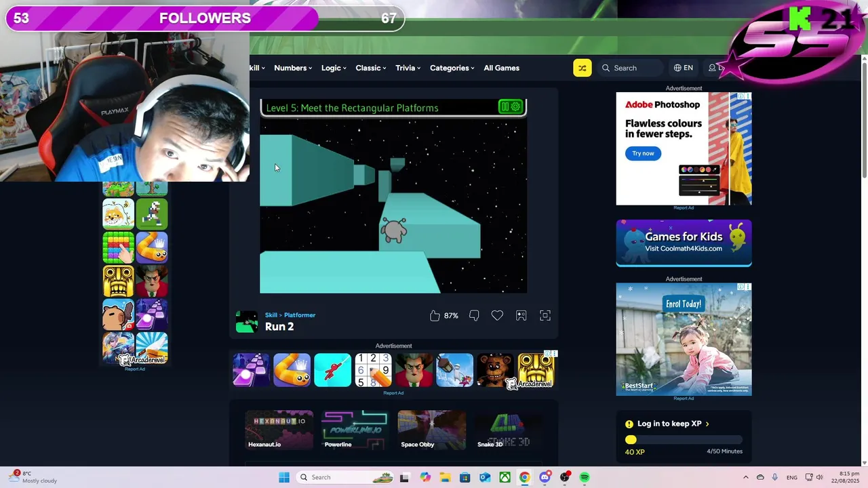Click Try now in Photoshop ad
868x488 pixels.
point(643,154)
